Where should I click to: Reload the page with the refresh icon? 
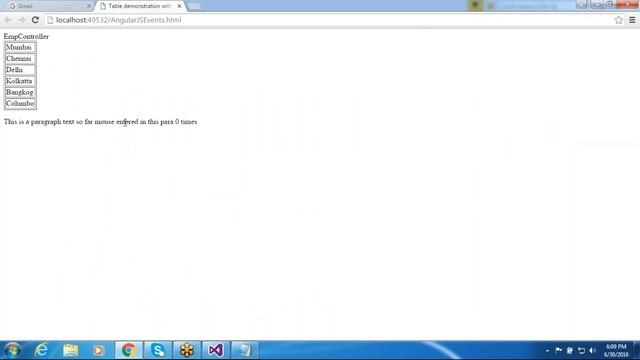coord(35,20)
